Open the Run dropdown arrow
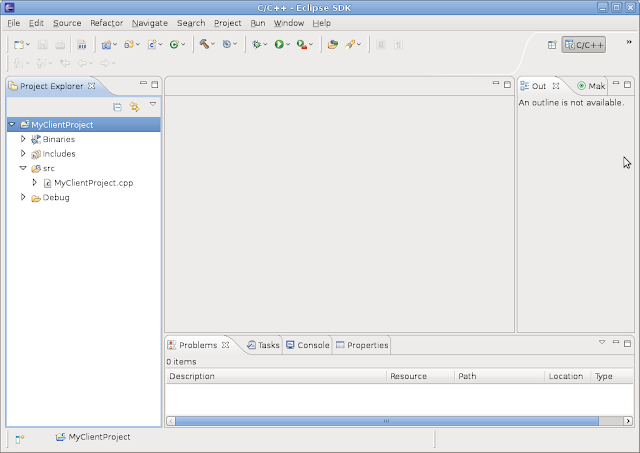640x453 pixels. click(288, 44)
